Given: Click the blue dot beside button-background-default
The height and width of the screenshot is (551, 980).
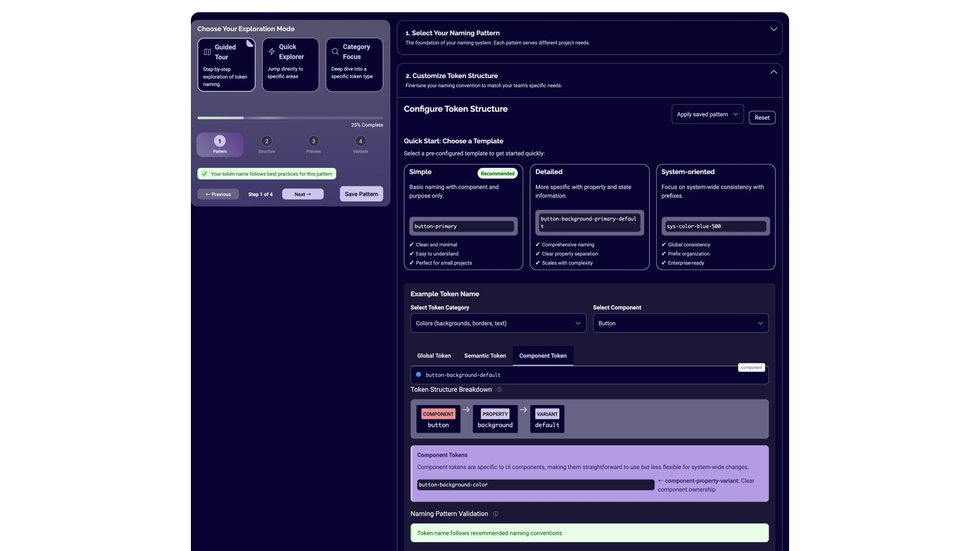Looking at the screenshot, I should tap(419, 375).
